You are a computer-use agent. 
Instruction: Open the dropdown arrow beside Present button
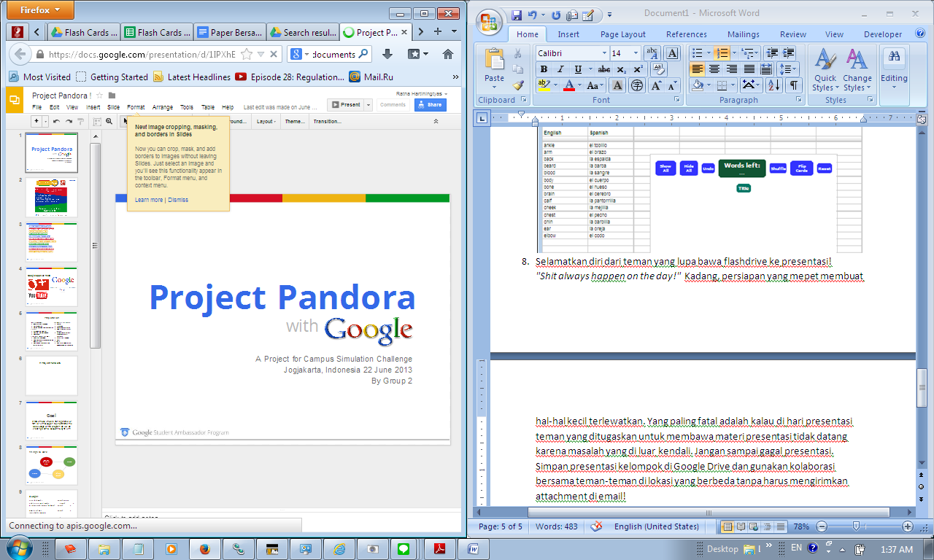pos(368,104)
